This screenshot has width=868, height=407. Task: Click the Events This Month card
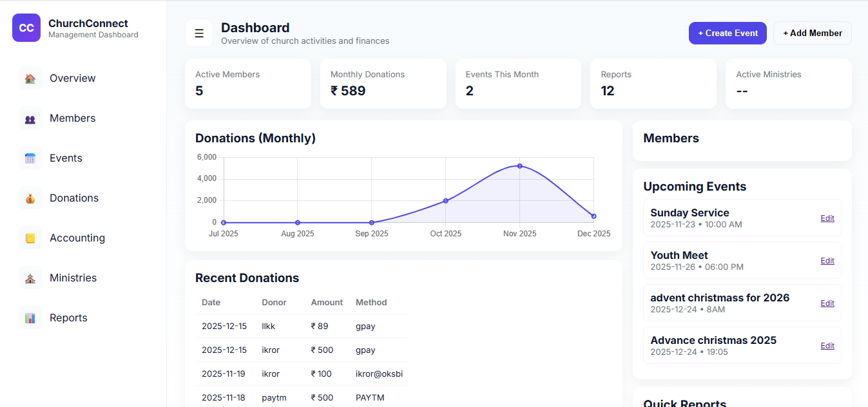click(x=518, y=84)
